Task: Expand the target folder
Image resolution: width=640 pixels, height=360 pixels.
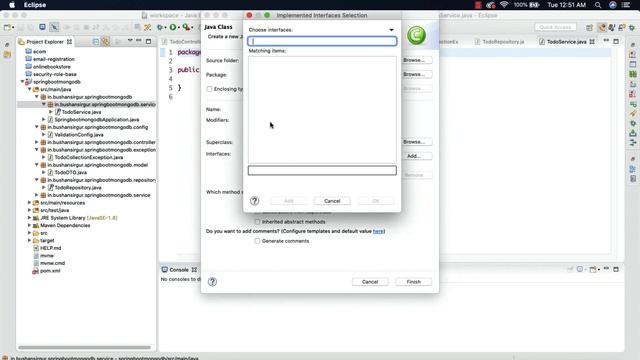Action: click(x=30, y=240)
